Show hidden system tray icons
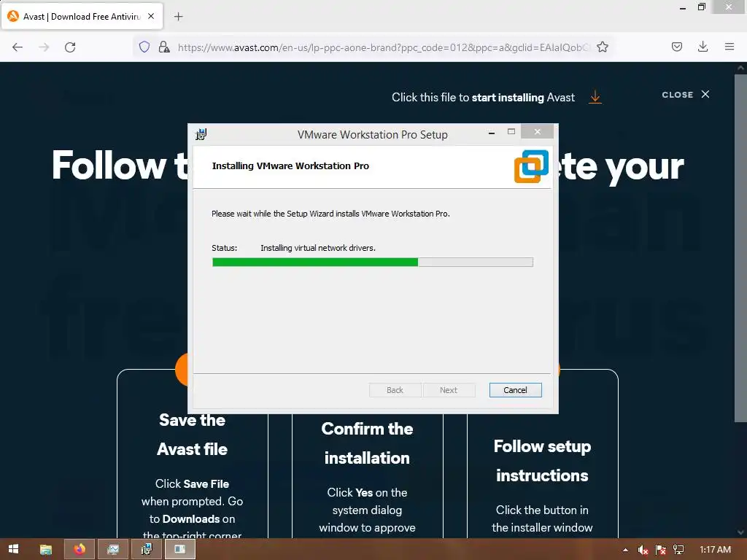This screenshot has height=560, width=747. click(625, 550)
